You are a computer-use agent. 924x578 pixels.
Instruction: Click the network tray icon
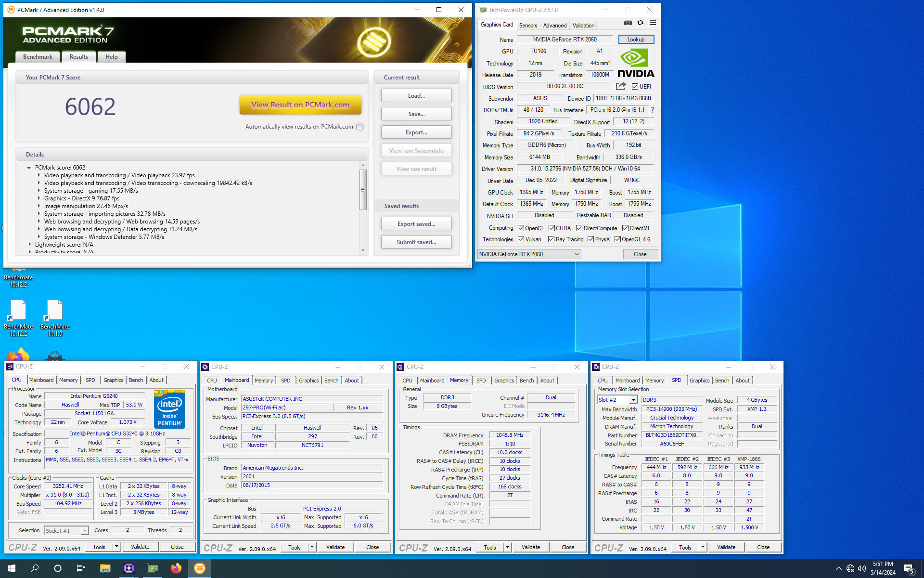point(850,568)
